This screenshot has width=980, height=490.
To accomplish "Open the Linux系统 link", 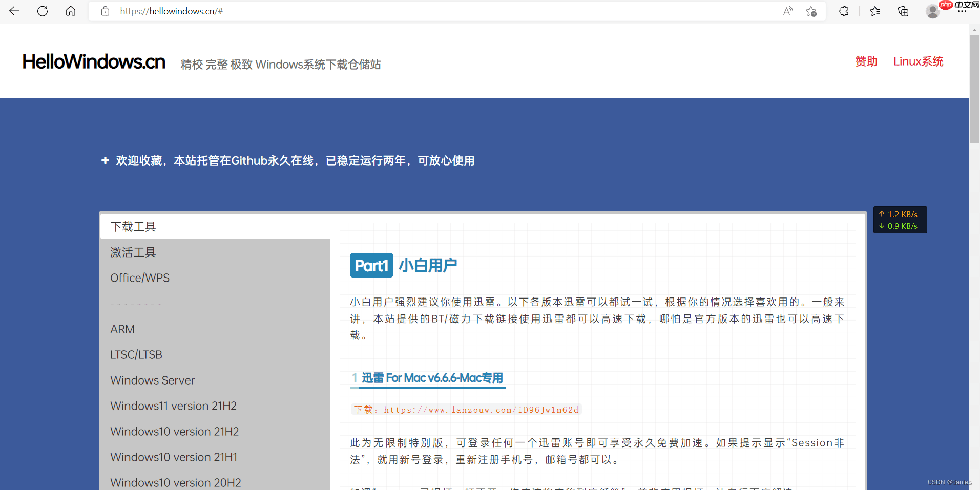I will (919, 61).
